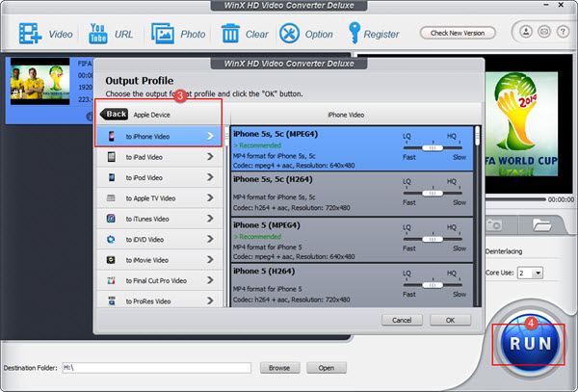The width and height of the screenshot is (578, 392).
Task: Click the Check New Version button
Action: pos(458,33)
